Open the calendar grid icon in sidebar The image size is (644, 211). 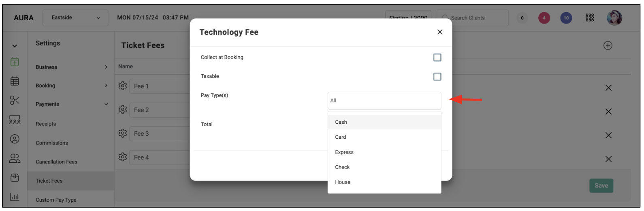click(x=15, y=81)
